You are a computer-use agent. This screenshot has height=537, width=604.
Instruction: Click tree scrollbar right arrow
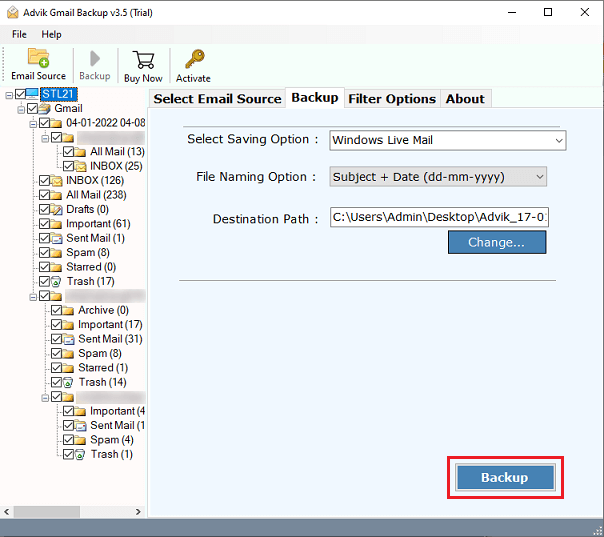tap(138, 512)
